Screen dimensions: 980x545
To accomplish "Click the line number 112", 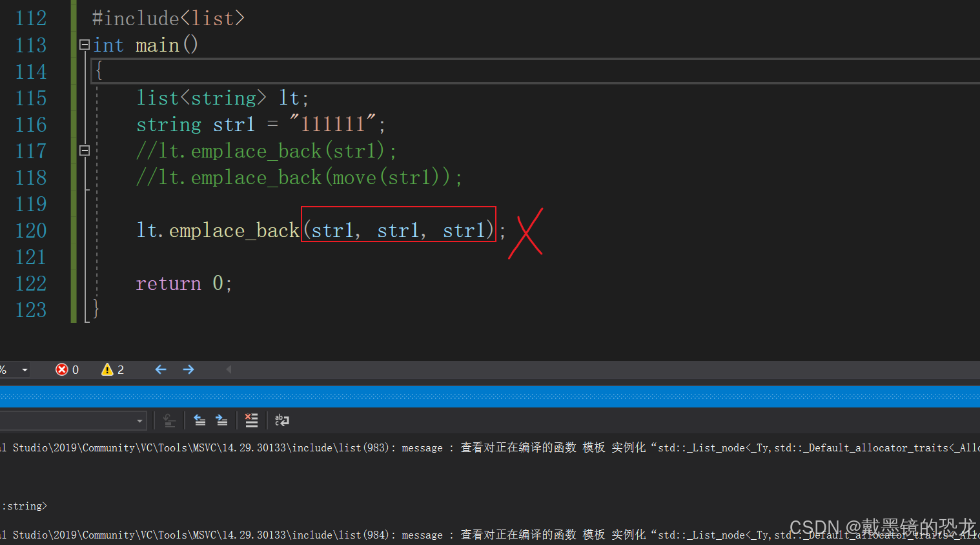I will click(31, 18).
